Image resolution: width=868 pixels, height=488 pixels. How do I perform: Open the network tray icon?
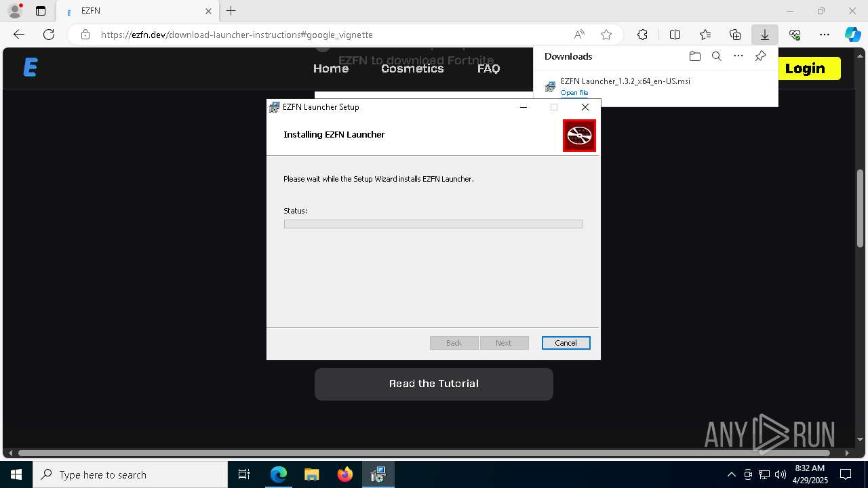(764, 474)
